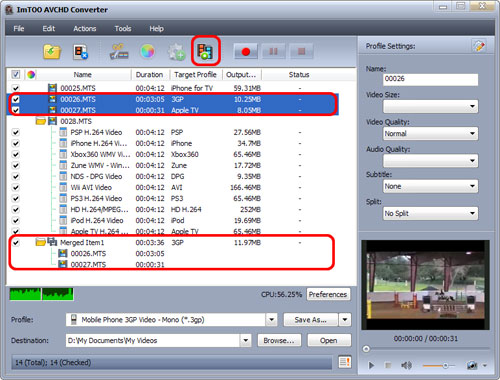Click the Preferences button
Image resolution: width=500 pixels, height=380 pixels.
328,294
